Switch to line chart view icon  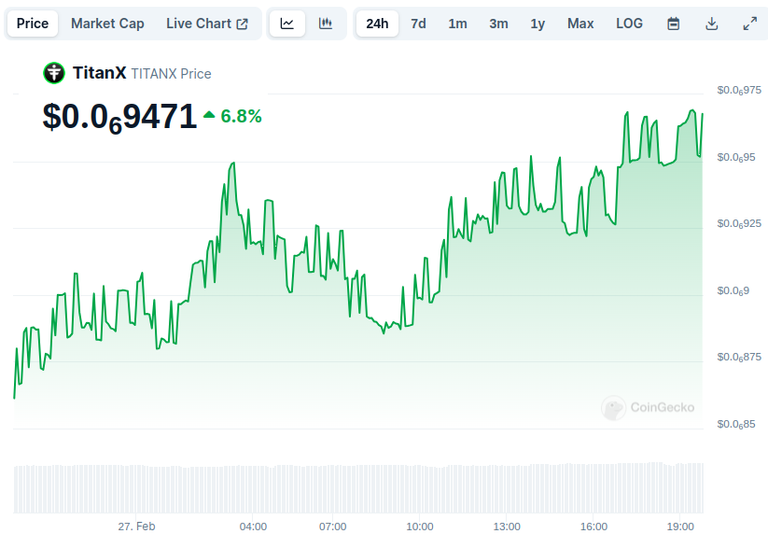287,24
